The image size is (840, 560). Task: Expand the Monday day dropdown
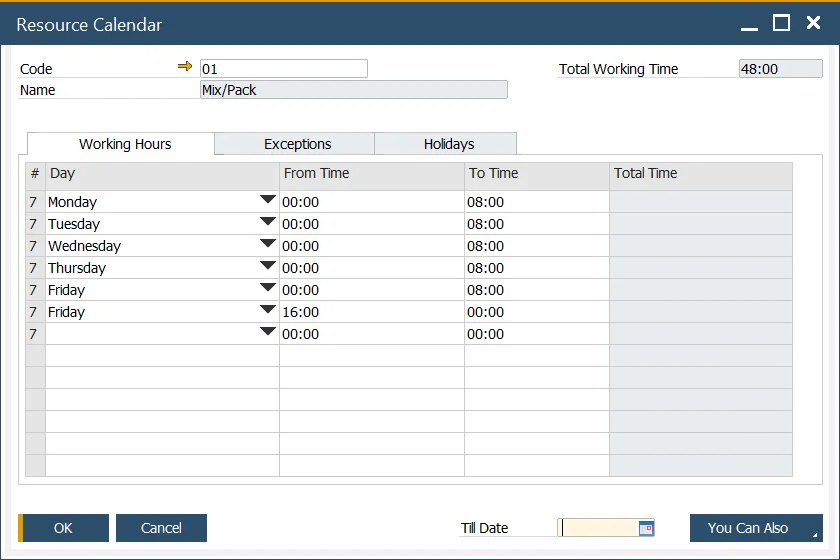(x=267, y=199)
